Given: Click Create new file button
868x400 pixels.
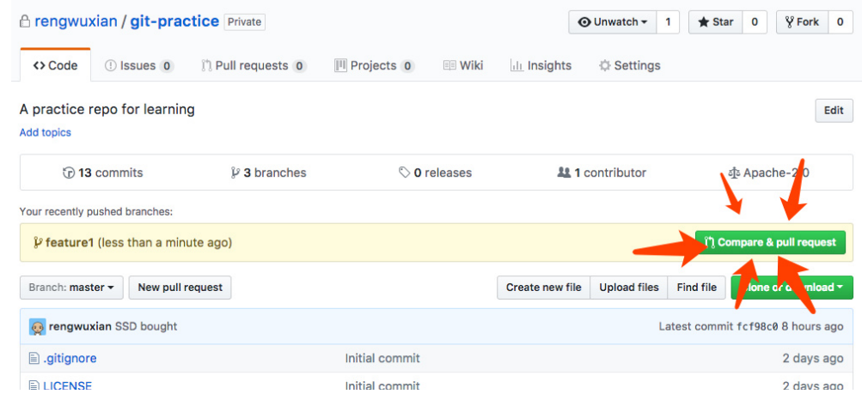Looking at the screenshot, I should click(x=544, y=288).
